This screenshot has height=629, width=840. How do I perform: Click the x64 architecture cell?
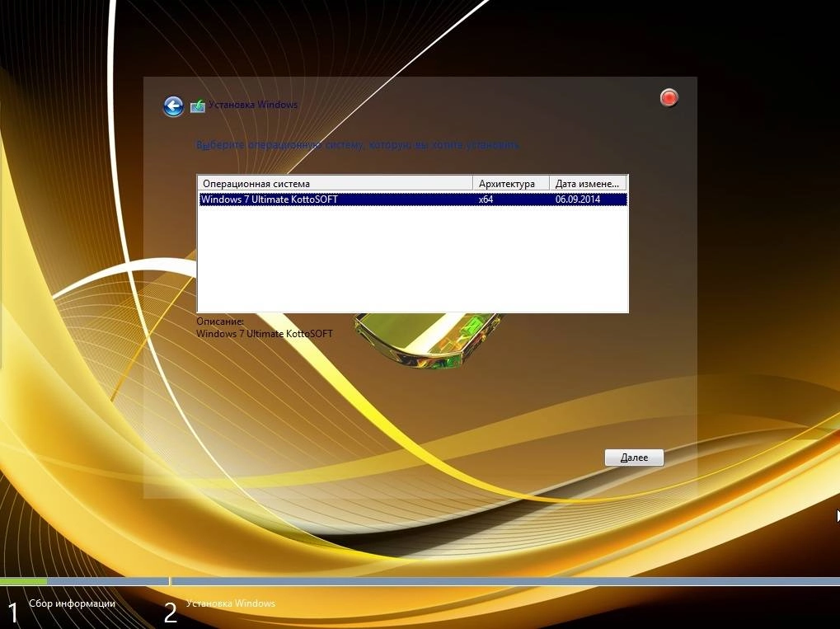click(486, 199)
